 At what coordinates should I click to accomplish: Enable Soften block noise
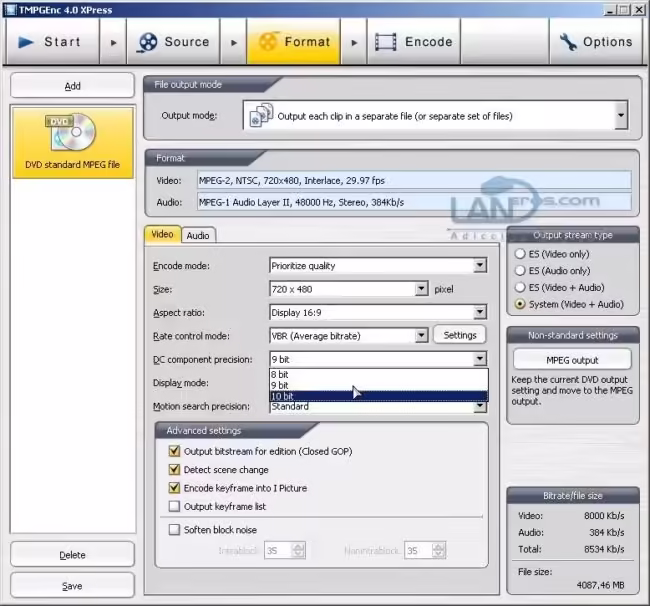click(x=175, y=529)
